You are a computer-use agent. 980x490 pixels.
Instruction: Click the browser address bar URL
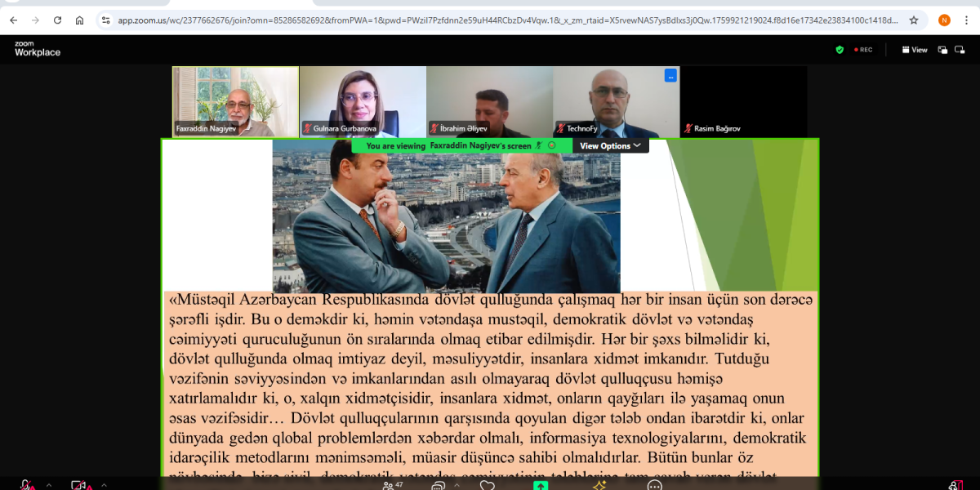pyautogui.click(x=506, y=20)
